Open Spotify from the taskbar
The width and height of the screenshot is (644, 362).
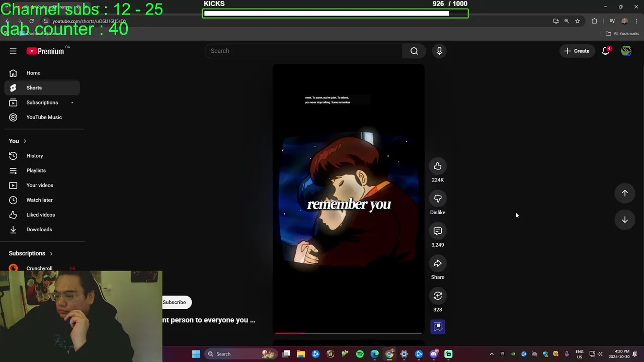click(x=360, y=354)
